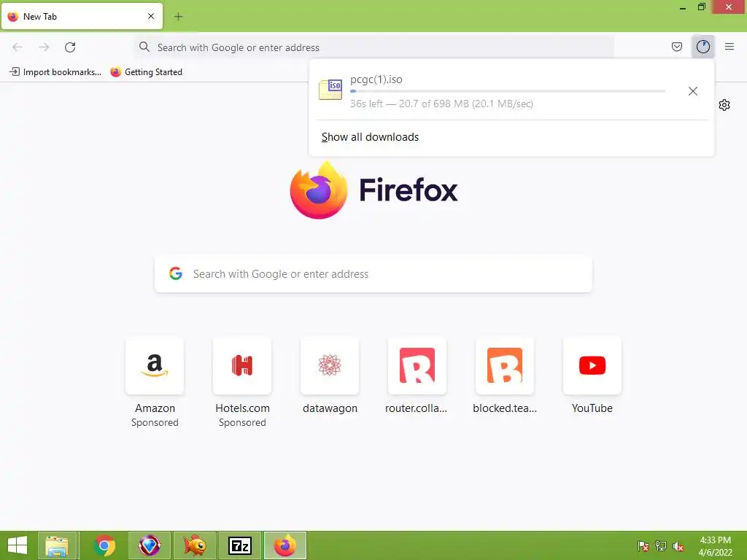Viewport: 747px width, 560px height.
Task: Toggle the downloads panel toolbar button
Action: (x=703, y=47)
